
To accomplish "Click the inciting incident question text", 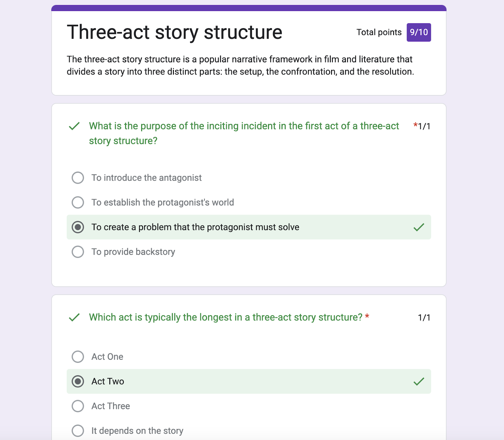I will click(244, 133).
